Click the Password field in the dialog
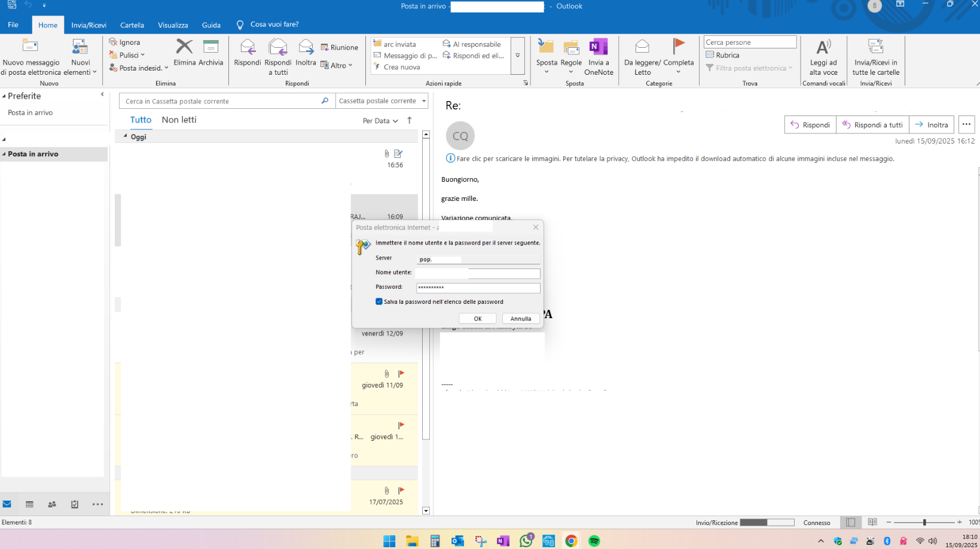Image resolution: width=980 pixels, height=549 pixels. [478, 288]
